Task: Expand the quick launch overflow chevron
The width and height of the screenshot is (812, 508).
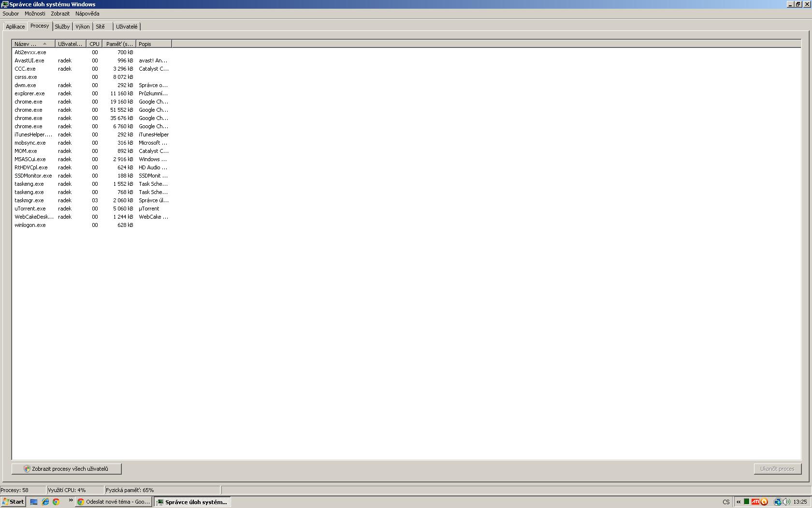Action: [71, 501]
